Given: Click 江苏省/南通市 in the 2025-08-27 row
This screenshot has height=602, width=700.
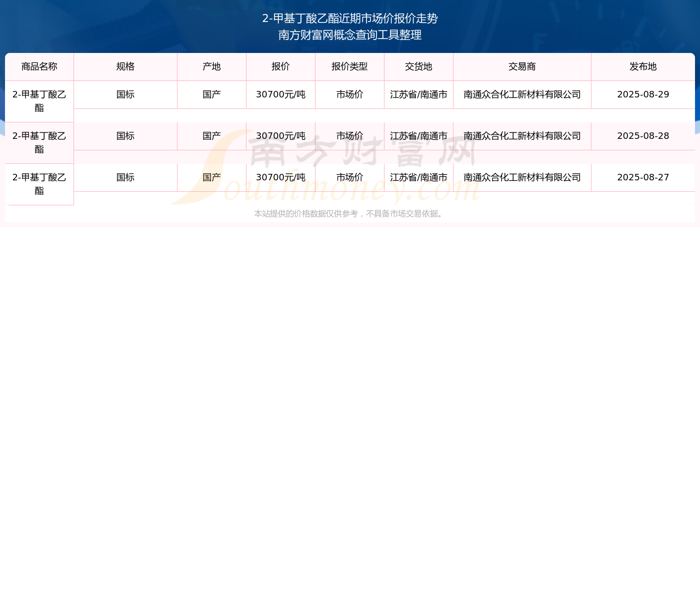Looking at the screenshot, I should click(x=419, y=177).
